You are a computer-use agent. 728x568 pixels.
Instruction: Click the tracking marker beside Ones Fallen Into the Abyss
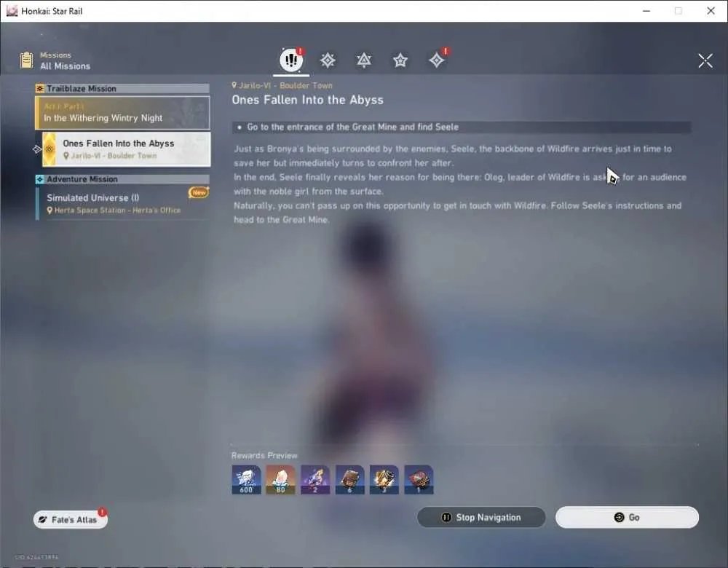[x=37, y=149]
